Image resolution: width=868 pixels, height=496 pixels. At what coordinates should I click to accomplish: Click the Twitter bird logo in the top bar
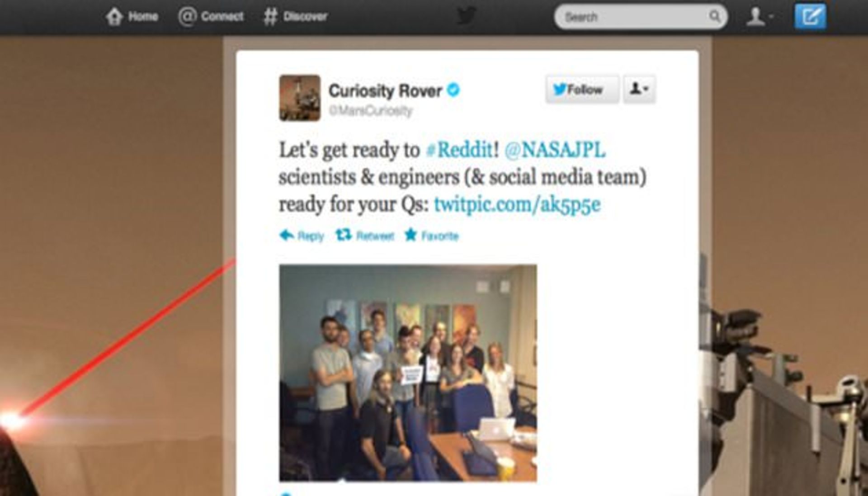coord(466,16)
